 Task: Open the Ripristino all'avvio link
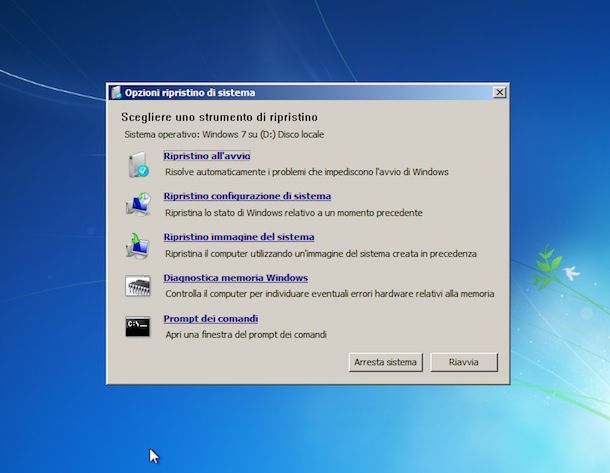(x=207, y=156)
